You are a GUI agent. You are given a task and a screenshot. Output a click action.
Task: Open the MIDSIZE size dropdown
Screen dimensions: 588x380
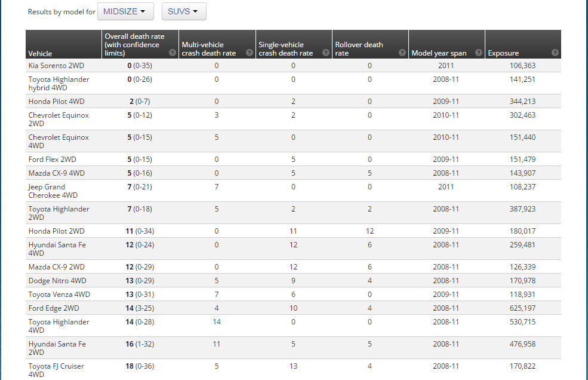[x=125, y=11]
